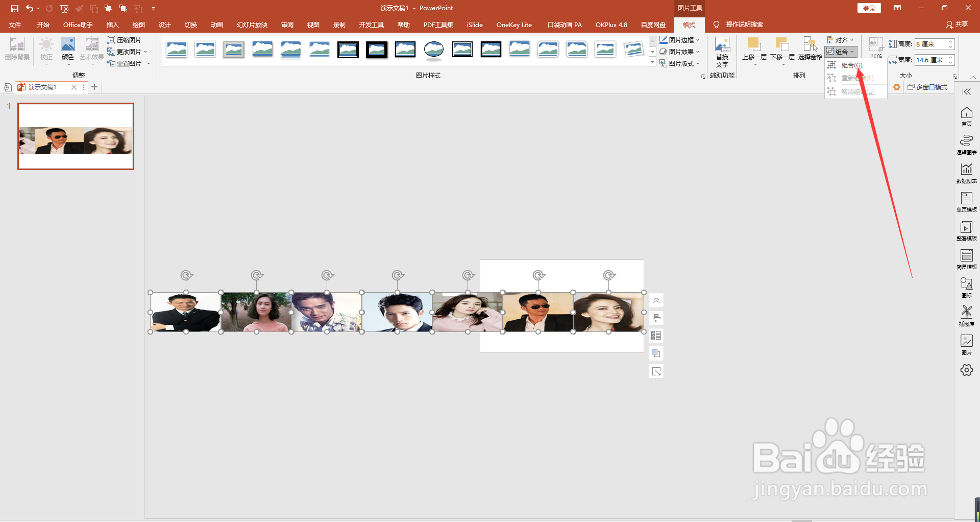Open Reset Picture (重置图片) dropdown arrow
980x522 pixels.
coord(149,63)
